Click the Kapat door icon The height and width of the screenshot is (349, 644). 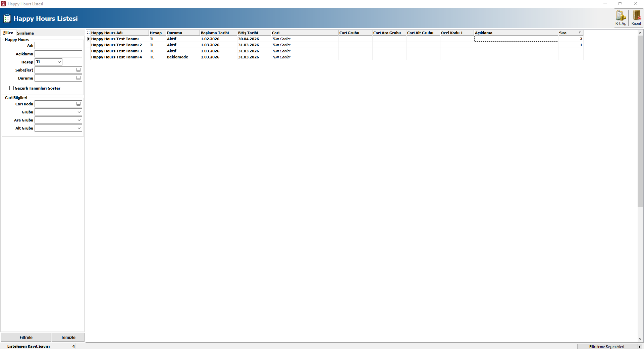click(636, 16)
